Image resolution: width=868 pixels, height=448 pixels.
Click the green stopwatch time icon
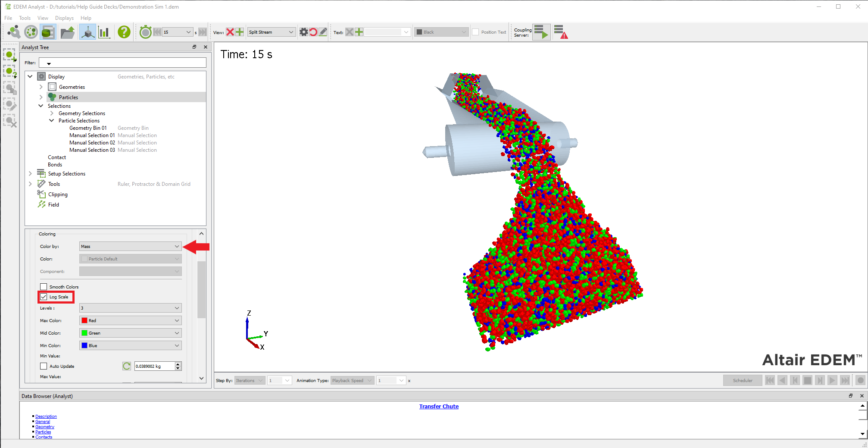[146, 32]
